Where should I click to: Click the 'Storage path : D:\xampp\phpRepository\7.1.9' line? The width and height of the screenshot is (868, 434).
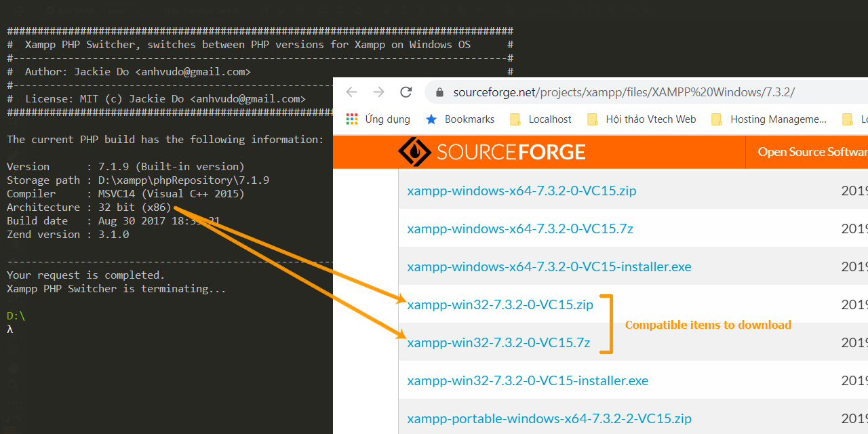tap(138, 180)
